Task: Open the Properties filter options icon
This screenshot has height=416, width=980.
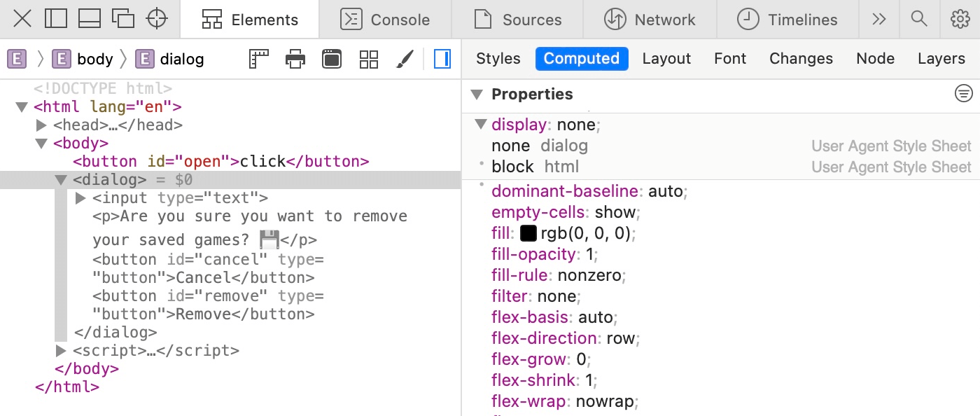Action: [964, 93]
